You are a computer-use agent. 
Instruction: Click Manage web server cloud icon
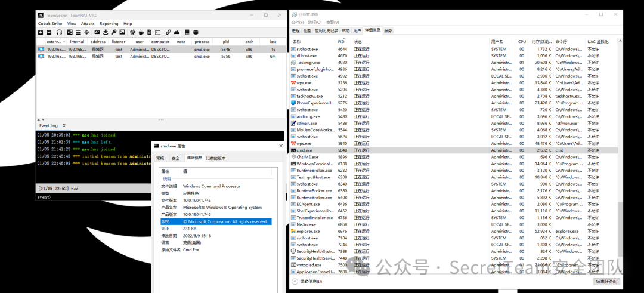point(177,32)
